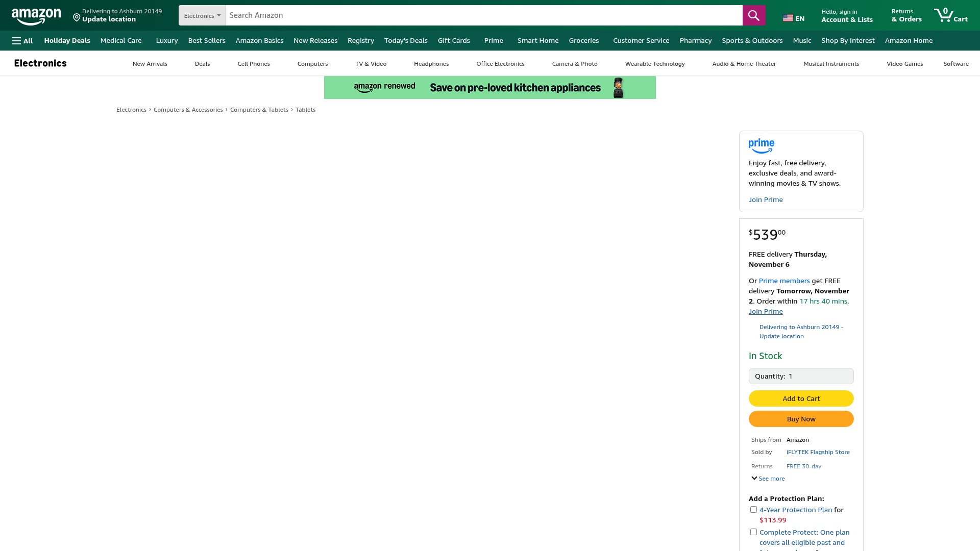Click into the Search Amazon field
The image size is (980, 551).
(484, 15)
